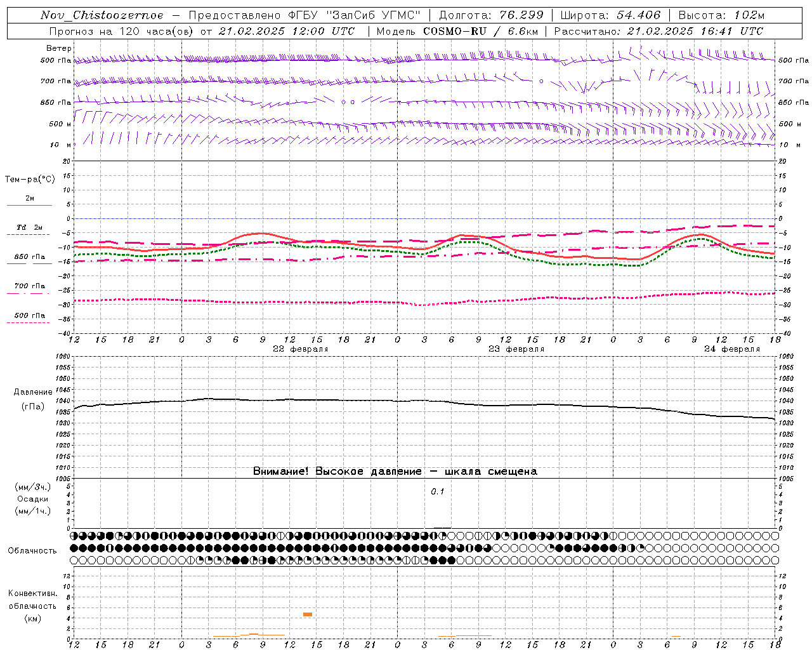Click the 0.1 precipitation value annotation

click(x=438, y=492)
